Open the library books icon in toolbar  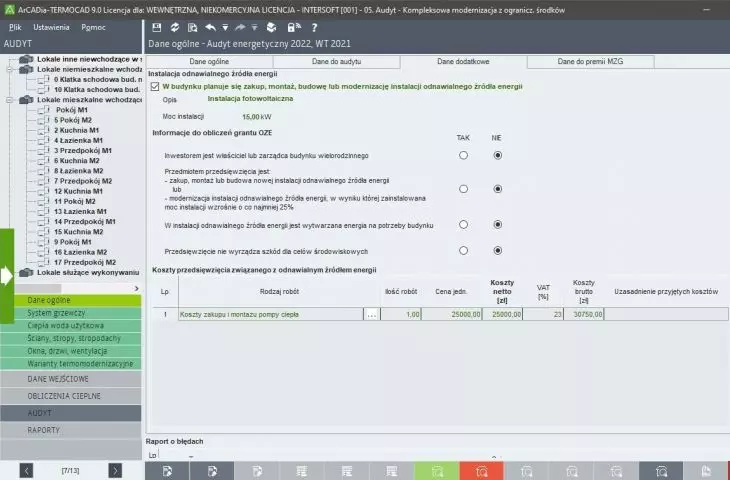(x=271, y=27)
